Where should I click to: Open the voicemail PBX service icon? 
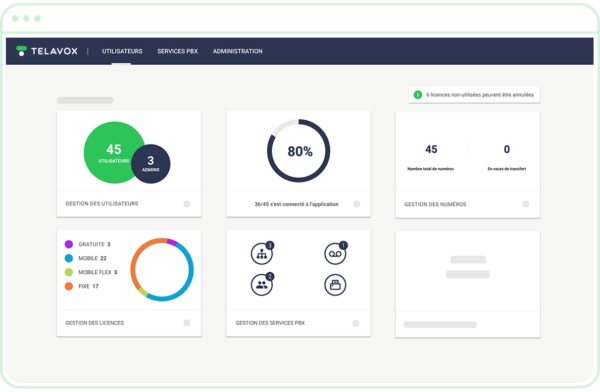pos(335,253)
